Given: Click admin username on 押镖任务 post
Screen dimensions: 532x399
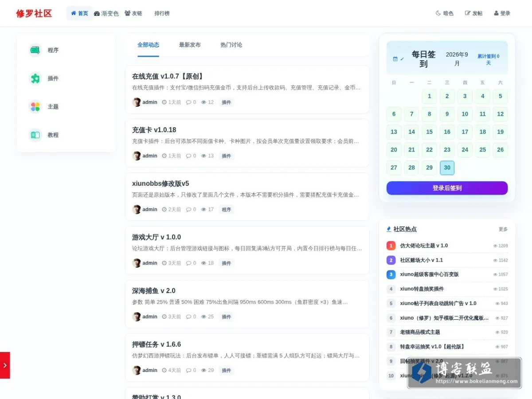Looking at the screenshot, I should pyautogui.click(x=150, y=371).
